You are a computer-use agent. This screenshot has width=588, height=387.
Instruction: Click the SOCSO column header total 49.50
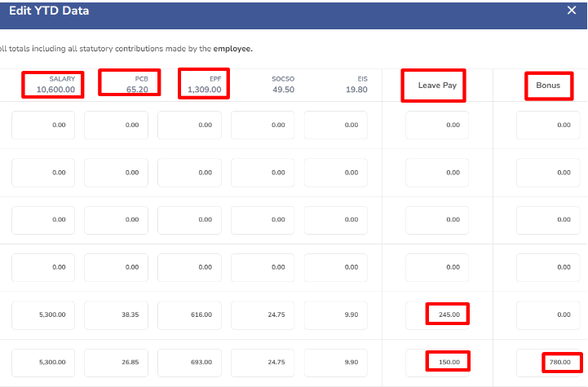coord(284,90)
